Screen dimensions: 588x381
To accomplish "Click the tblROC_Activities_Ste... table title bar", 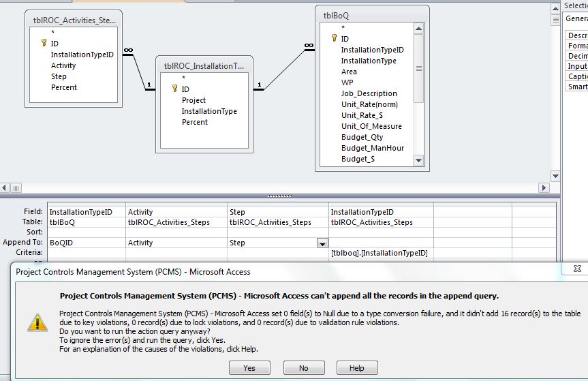I will tap(74, 20).
